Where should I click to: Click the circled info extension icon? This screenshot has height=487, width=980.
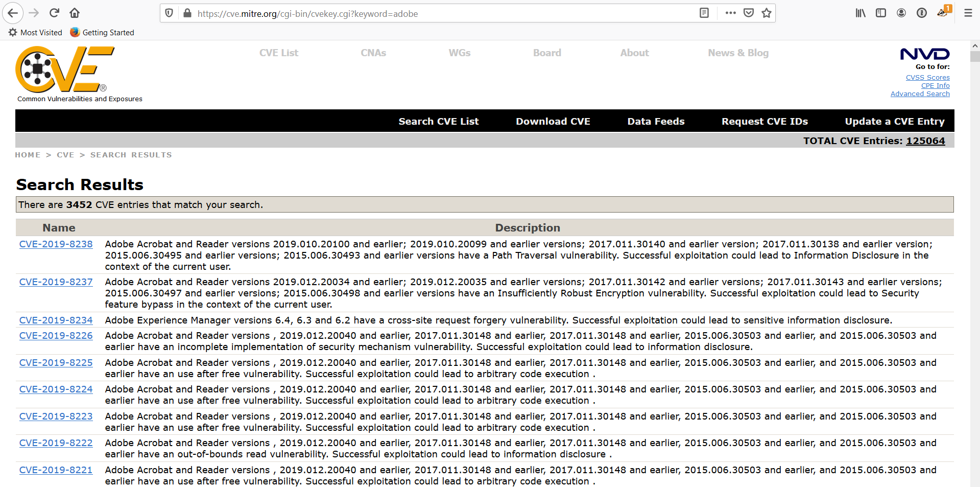tap(922, 13)
